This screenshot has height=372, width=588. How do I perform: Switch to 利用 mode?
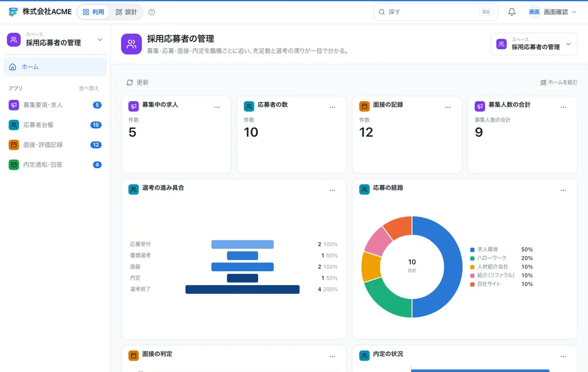coord(93,12)
